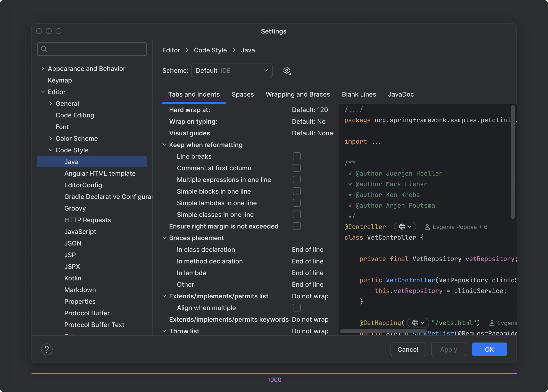Open help via the question mark icon

[47, 349]
